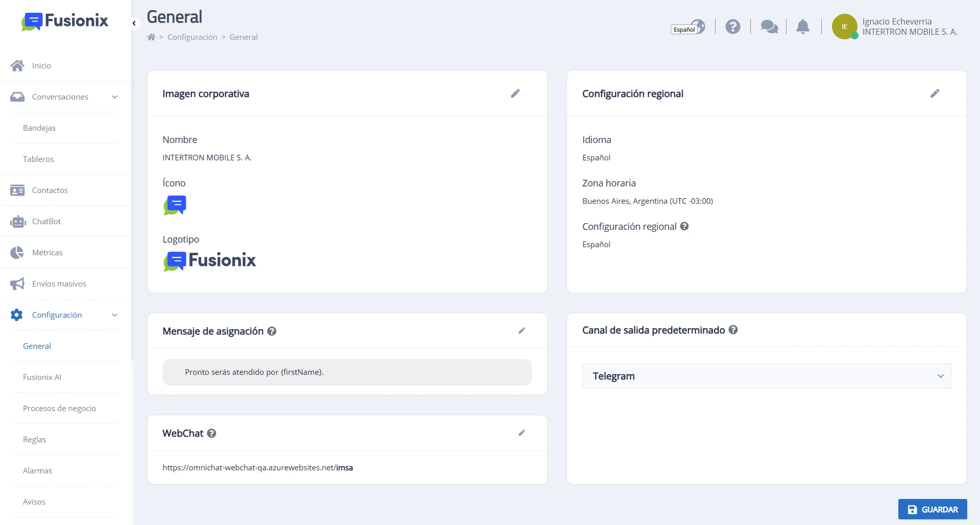
Task: Click Contactos label in sidebar
Action: click(50, 190)
